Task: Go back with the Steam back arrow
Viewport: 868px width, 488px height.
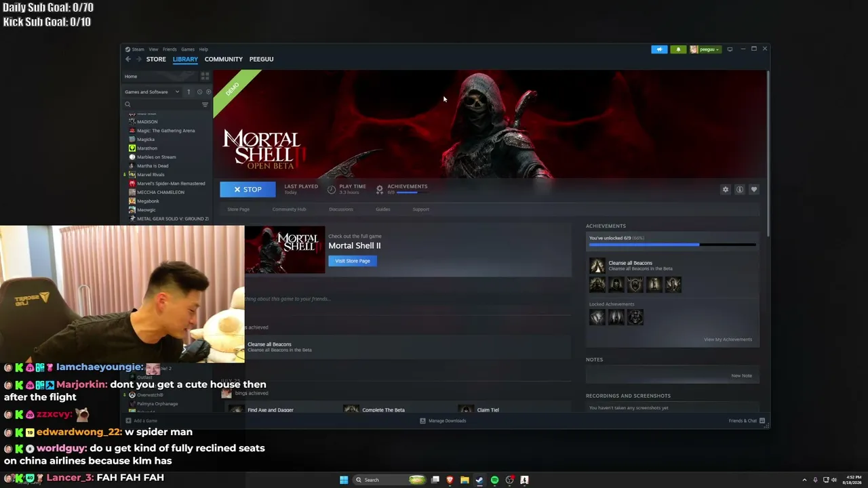Action: tap(128, 59)
